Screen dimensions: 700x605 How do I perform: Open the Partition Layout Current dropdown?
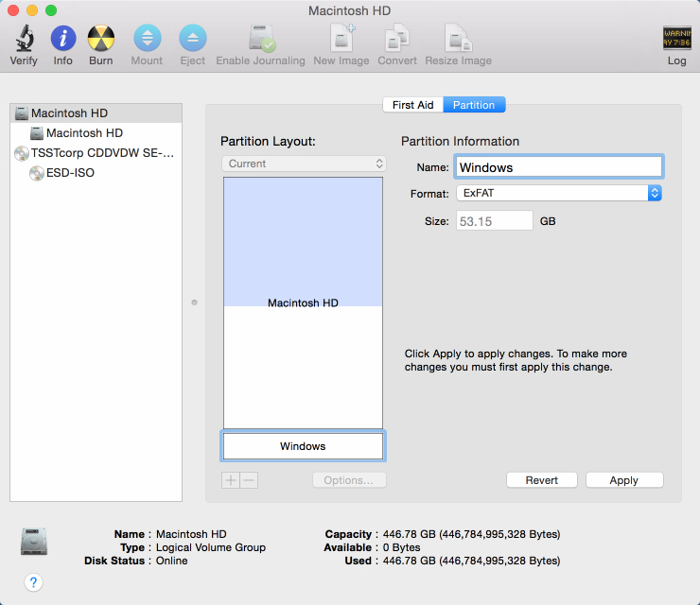(x=304, y=164)
